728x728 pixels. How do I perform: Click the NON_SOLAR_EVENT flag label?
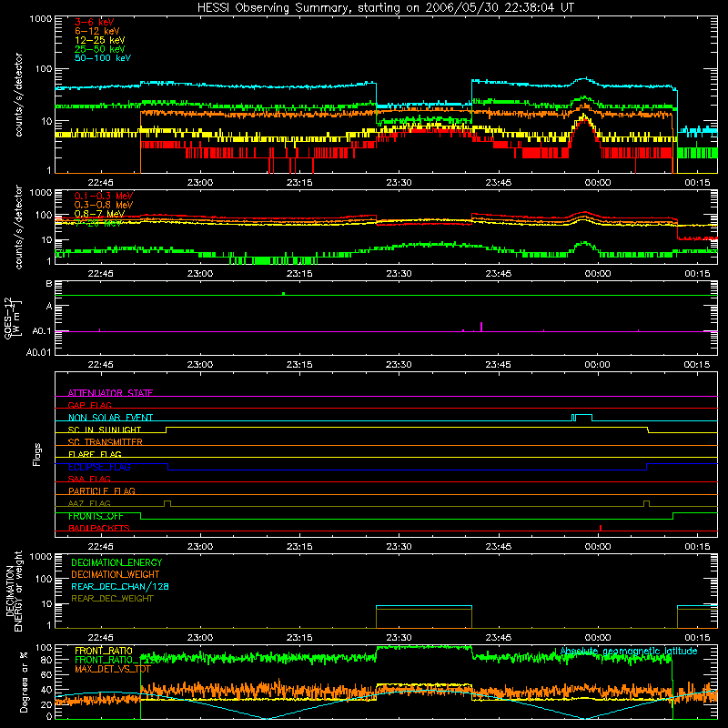coord(110,418)
